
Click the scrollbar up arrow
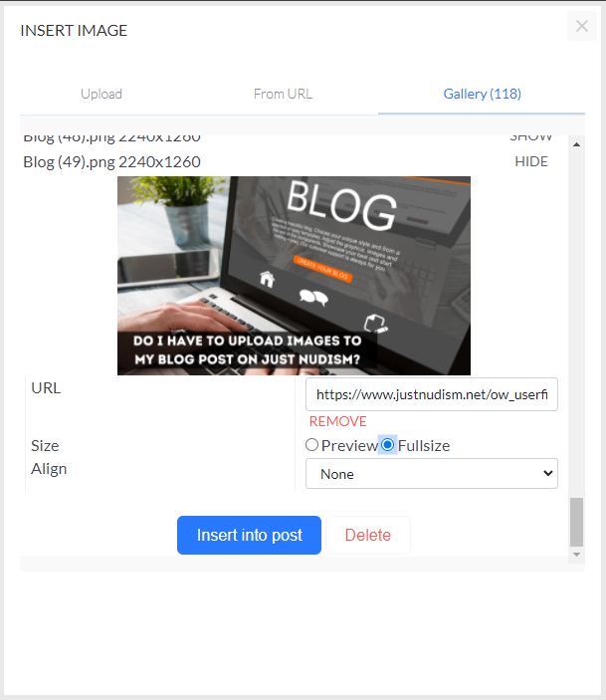pos(576,144)
